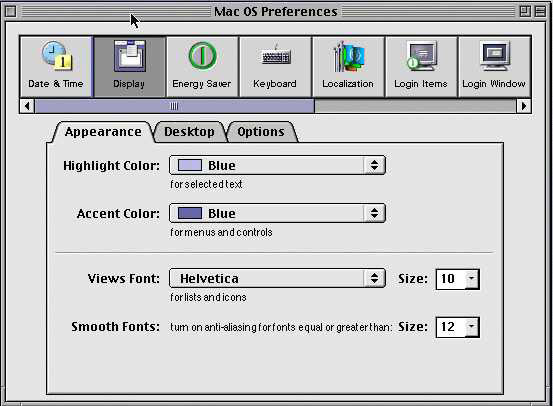Screen dimensions: 553x406
Task: Open the Smooth Fonts size dropdown arrow
Action: tap(472, 327)
